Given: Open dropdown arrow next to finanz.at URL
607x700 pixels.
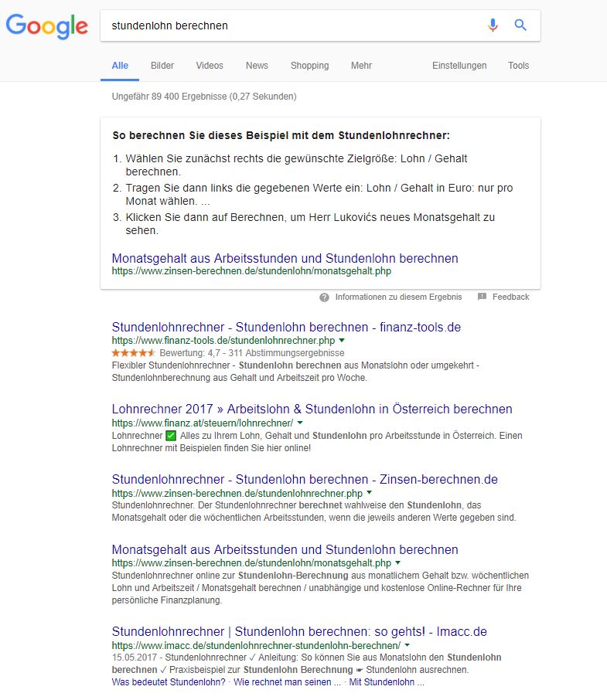Looking at the screenshot, I should pyautogui.click(x=300, y=423).
